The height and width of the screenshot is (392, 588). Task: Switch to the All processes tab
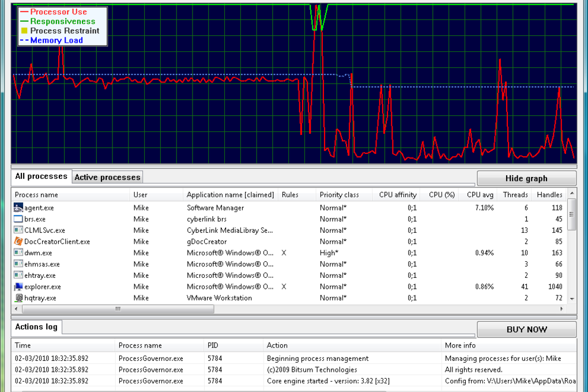[42, 176]
